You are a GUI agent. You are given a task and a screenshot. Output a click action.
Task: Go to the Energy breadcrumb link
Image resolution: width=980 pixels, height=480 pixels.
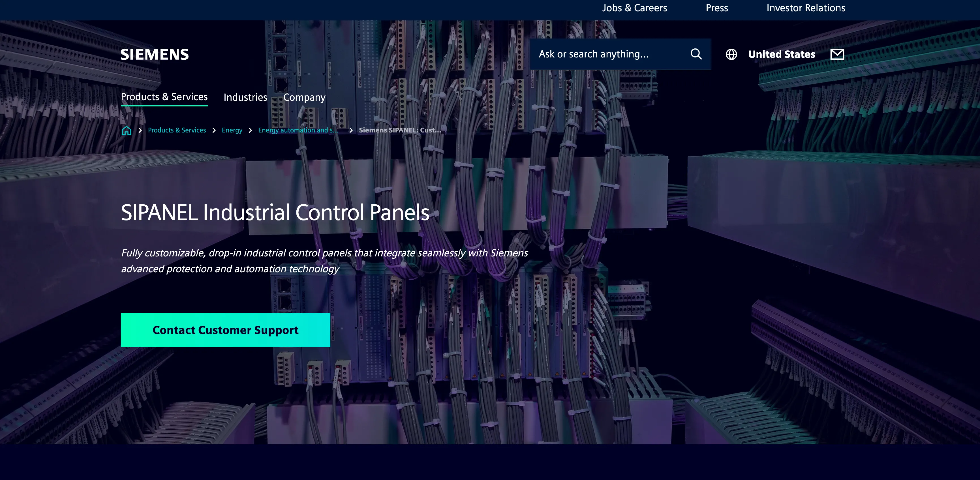[232, 130]
